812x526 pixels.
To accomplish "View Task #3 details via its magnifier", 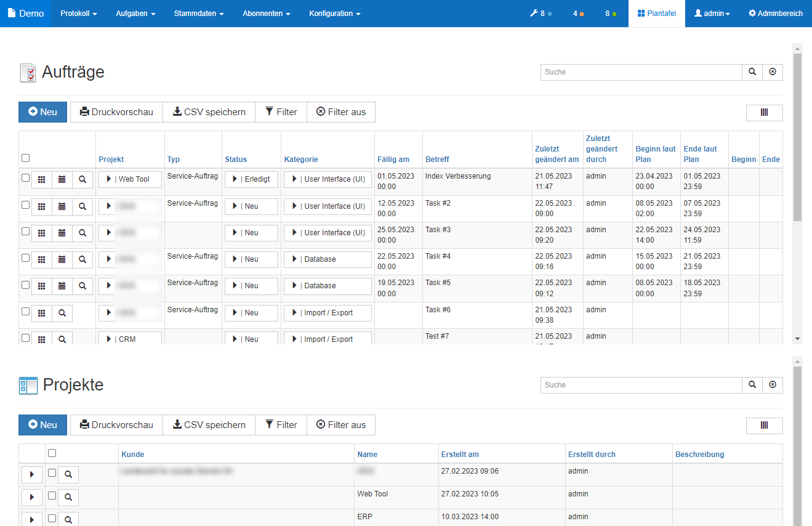I will click(x=82, y=233).
